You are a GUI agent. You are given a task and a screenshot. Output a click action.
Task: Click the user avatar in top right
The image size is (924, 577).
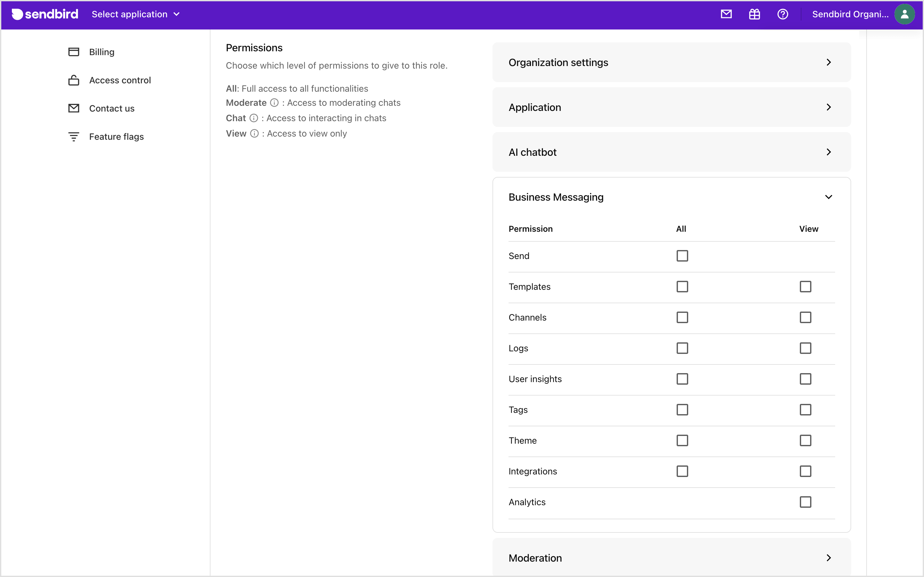click(904, 14)
